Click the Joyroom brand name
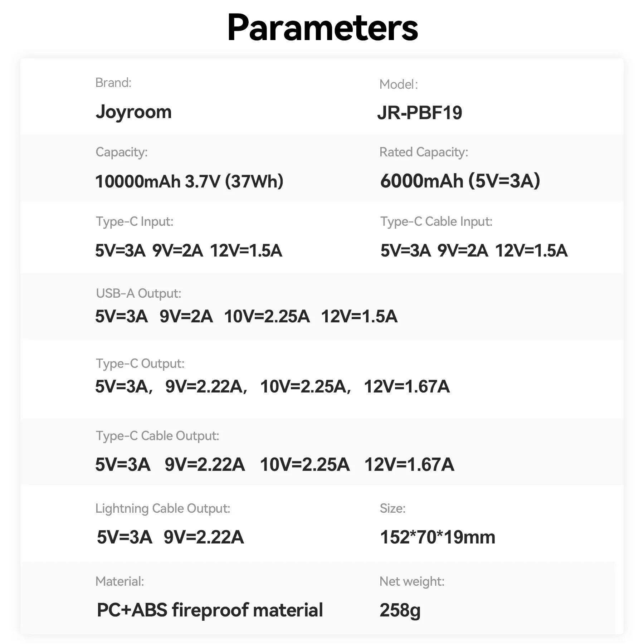Image resolution: width=644 pixels, height=644 pixels. click(x=134, y=112)
